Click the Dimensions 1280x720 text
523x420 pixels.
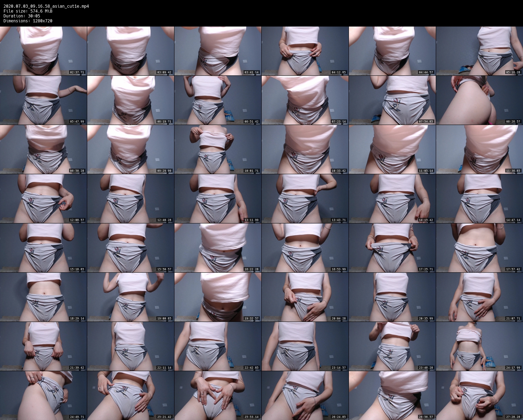point(28,21)
